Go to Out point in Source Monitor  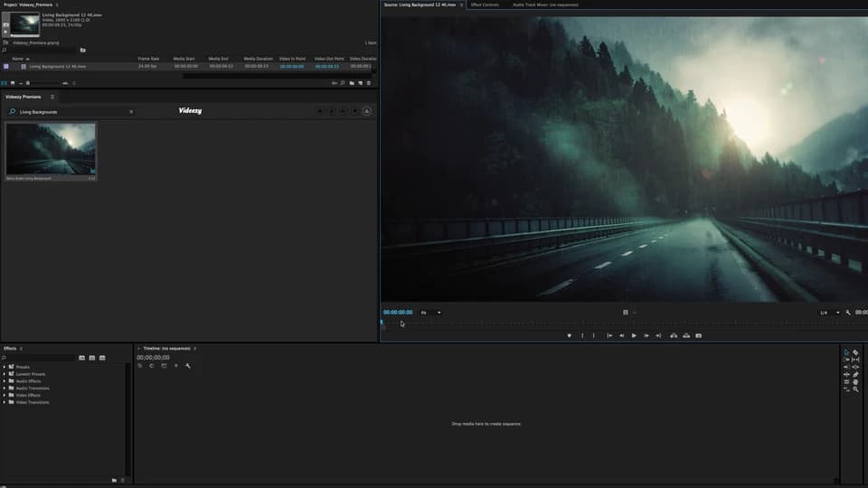click(x=658, y=335)
